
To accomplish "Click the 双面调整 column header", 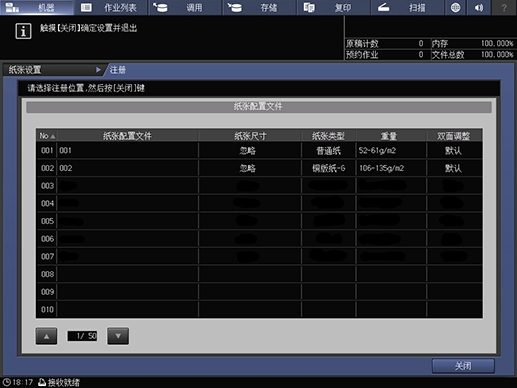I will (x=454, y=136).
